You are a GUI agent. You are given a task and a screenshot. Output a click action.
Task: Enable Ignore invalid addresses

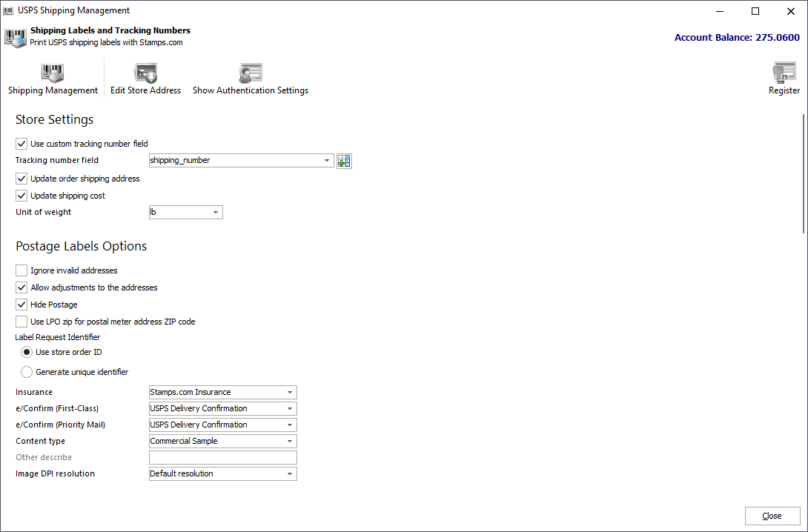coord(21,270)
